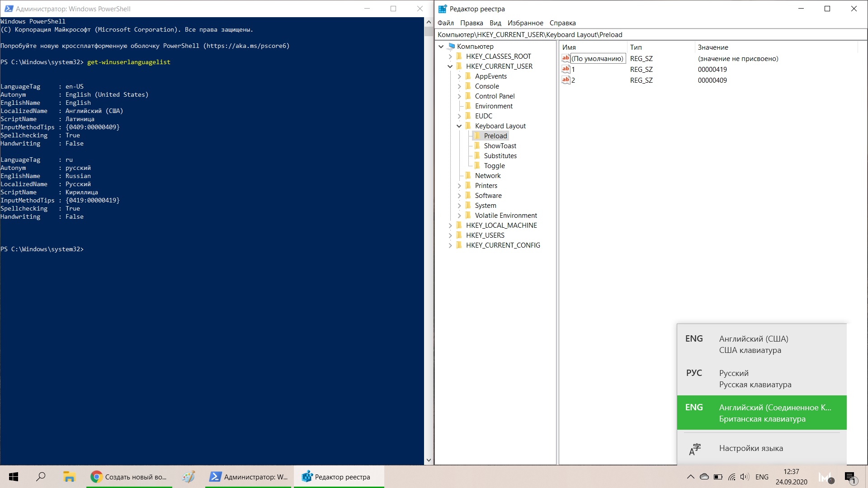The height and width of the screenshot is (488, 868).
Task: Expand HKEY_CURRENT_CONFIG branch
Action: point(450,245)
